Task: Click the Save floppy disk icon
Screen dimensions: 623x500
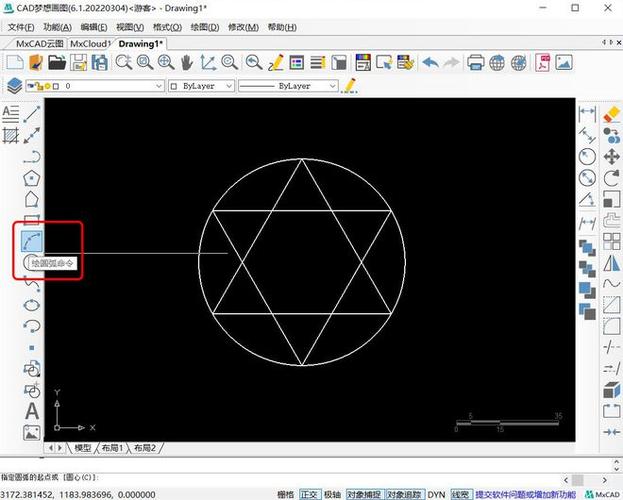Action: pyautogui.click(x=100, y=62)
